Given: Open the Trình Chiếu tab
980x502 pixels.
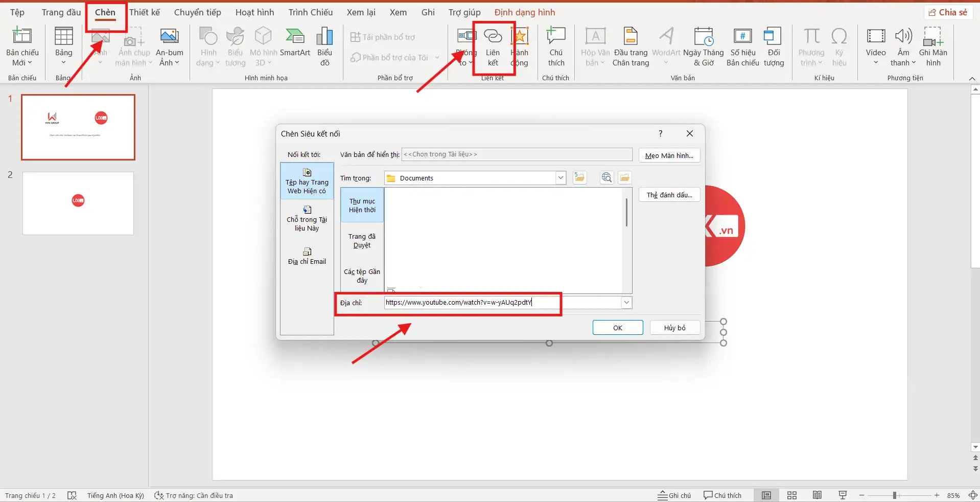Looking at the screenshot, I should pos(310,12).
